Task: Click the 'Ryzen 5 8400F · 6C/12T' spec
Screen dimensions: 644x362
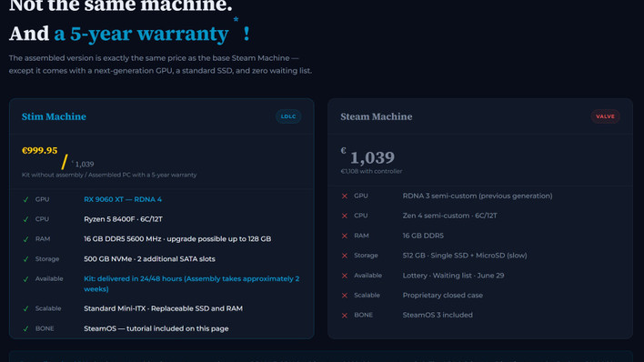Action: [x=123, y=219]
